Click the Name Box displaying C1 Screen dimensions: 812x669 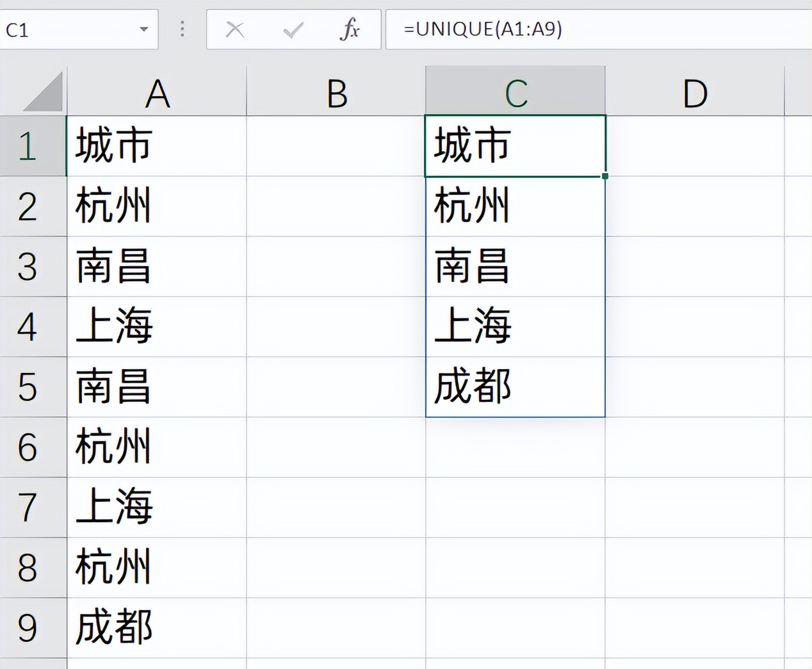tap(64, 29)
